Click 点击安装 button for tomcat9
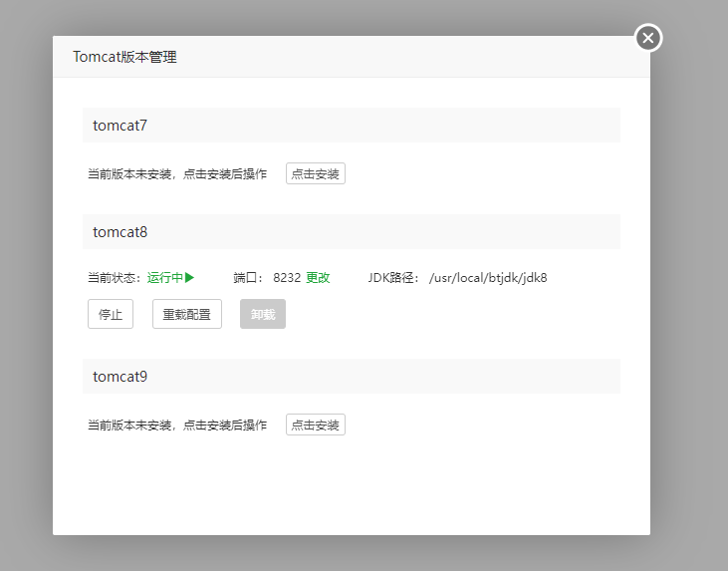The image size is (728, 571). tap(316, 425)
